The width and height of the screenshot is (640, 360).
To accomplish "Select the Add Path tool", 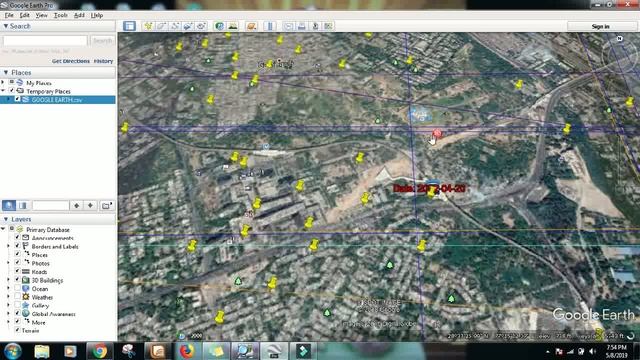I will pos(175,26).
